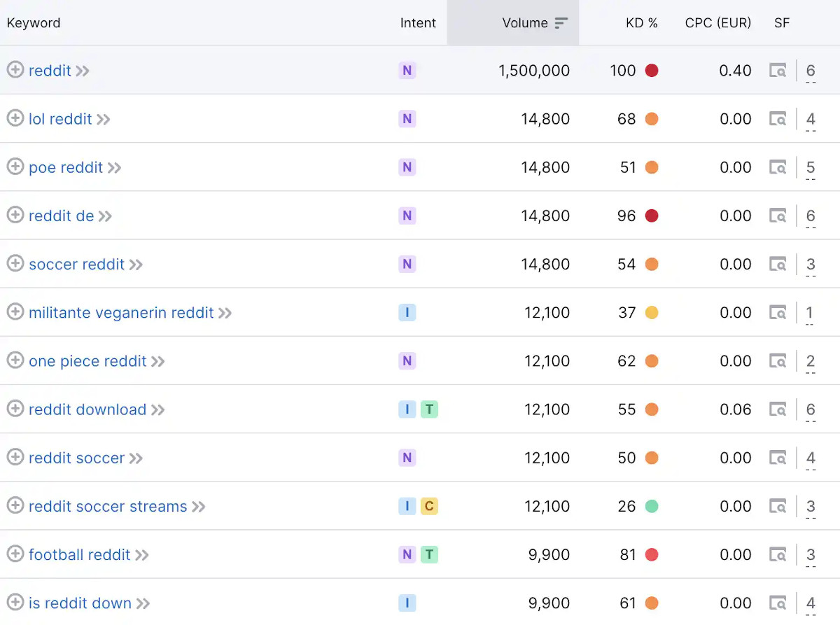840x625 pixels.
Task: Click the double chevron after 'poe reddit'
Action: coord(115,167)
